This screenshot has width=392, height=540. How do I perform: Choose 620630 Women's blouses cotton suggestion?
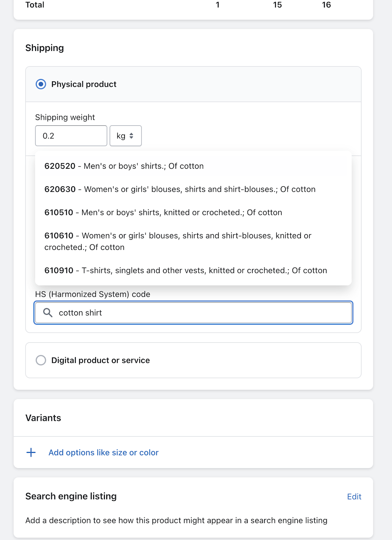point(180,189)
